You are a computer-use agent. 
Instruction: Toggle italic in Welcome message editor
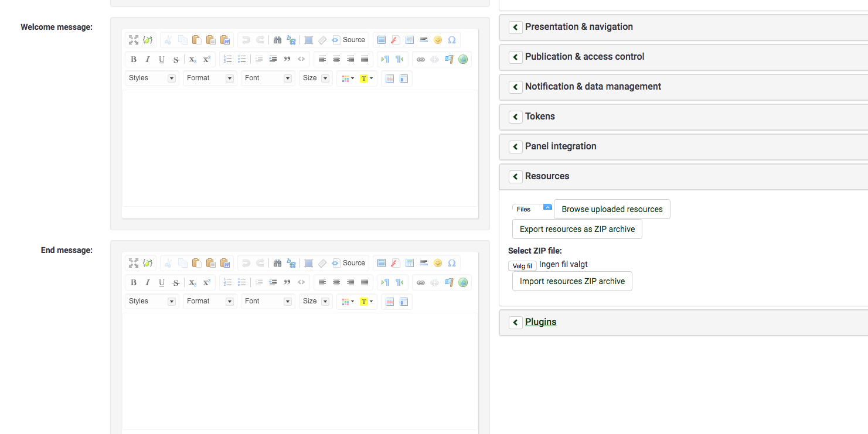[148, 59]
